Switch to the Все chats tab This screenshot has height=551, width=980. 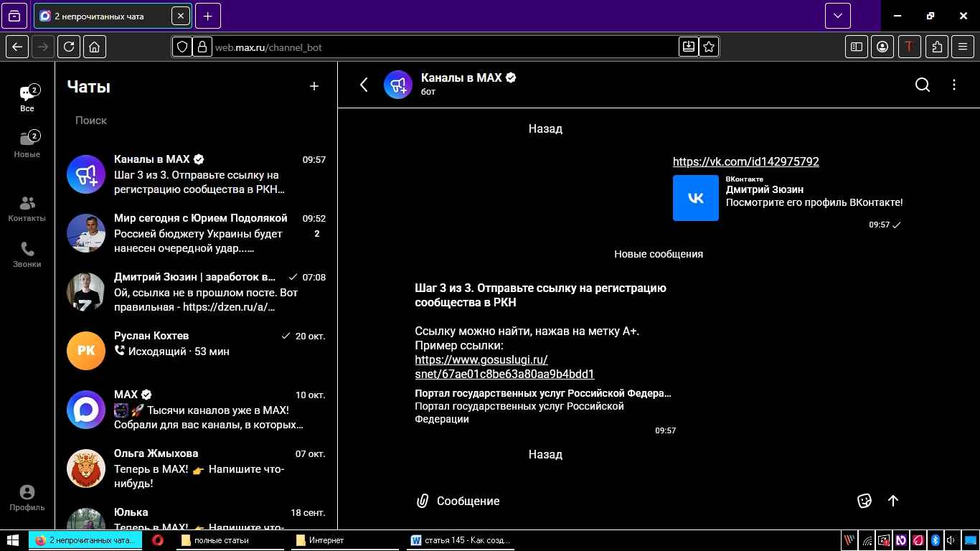[x=27, y=99]
